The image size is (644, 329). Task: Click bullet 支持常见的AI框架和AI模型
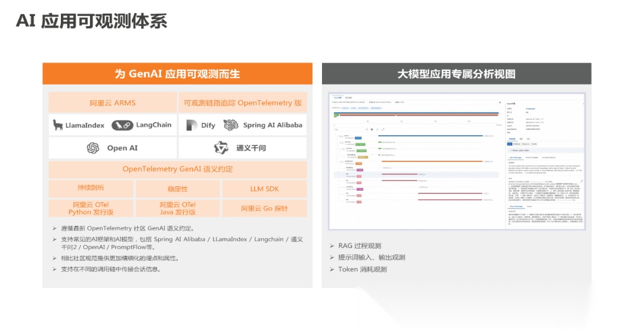pos(182,243)
